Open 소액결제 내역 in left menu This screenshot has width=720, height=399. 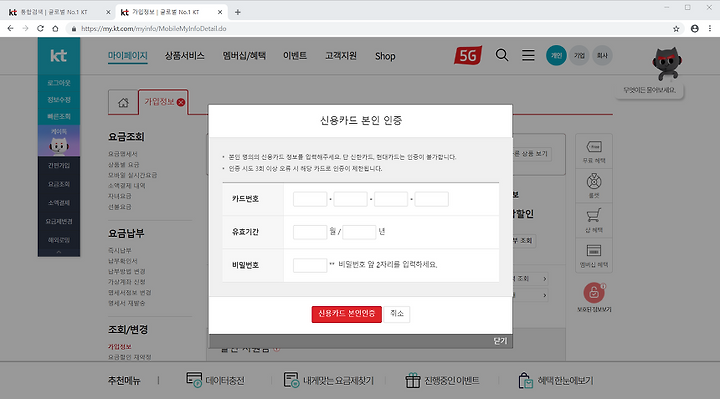[127, 186]
